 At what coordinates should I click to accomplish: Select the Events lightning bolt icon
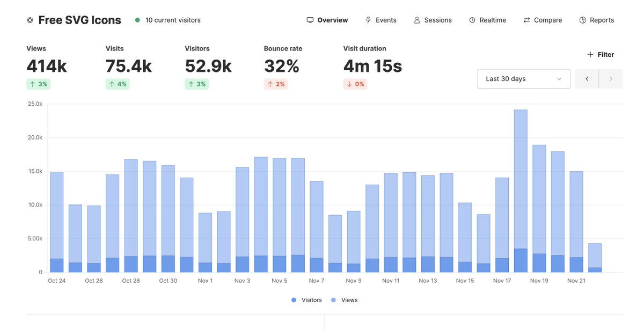[367, 19]
